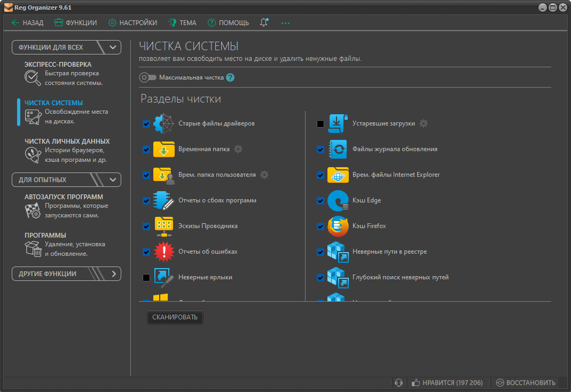Click the ВОССТАНОВИТЬ button
This screenshot has width=571, height=392.
click(x=526, y=382)
